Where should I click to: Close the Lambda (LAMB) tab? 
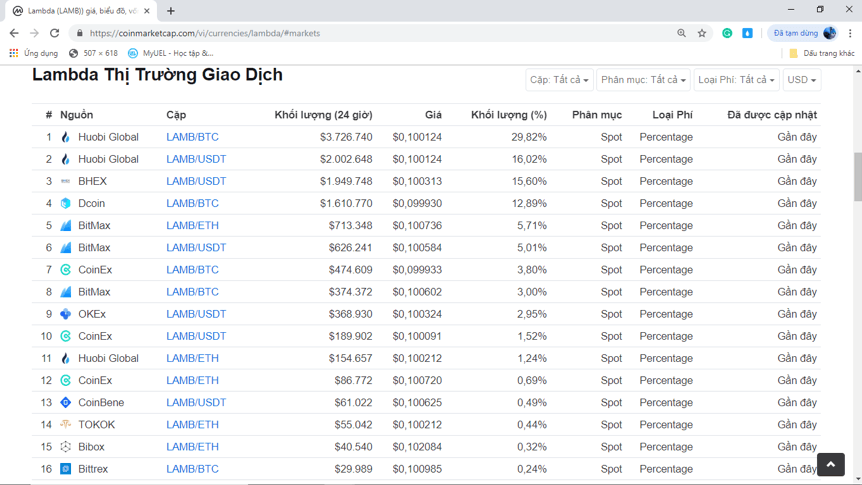[147, 10]
